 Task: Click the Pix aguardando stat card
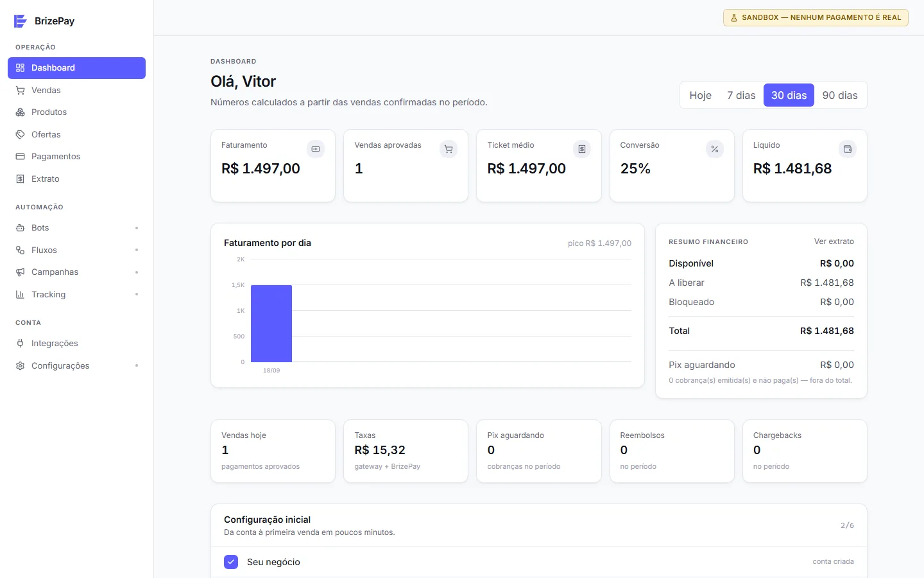(538, 451)
